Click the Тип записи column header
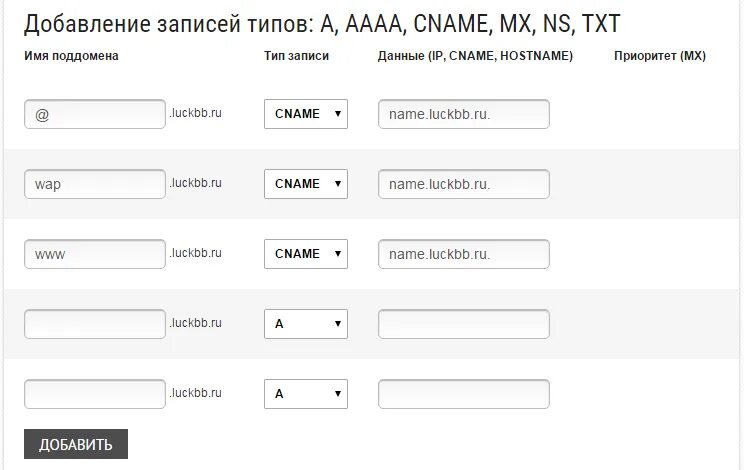Screen dimensions: 744x470 click(297, 56)
